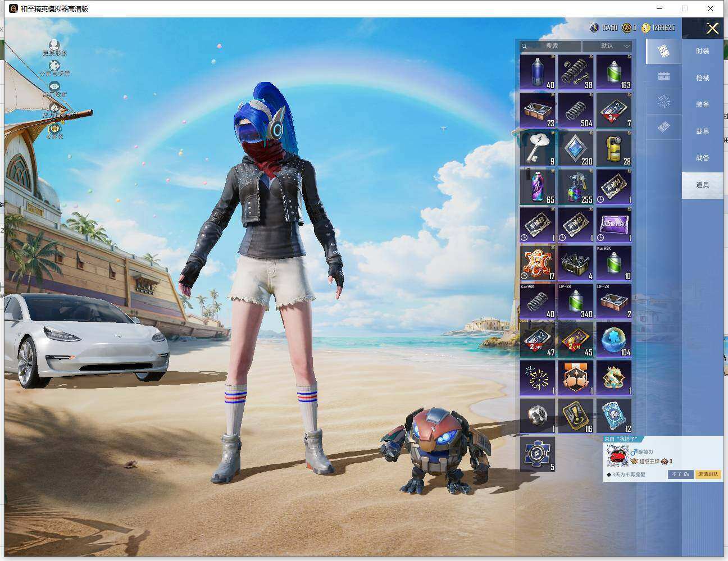
Task: Select the orange star badge with count 17
Action: [538, 263]
